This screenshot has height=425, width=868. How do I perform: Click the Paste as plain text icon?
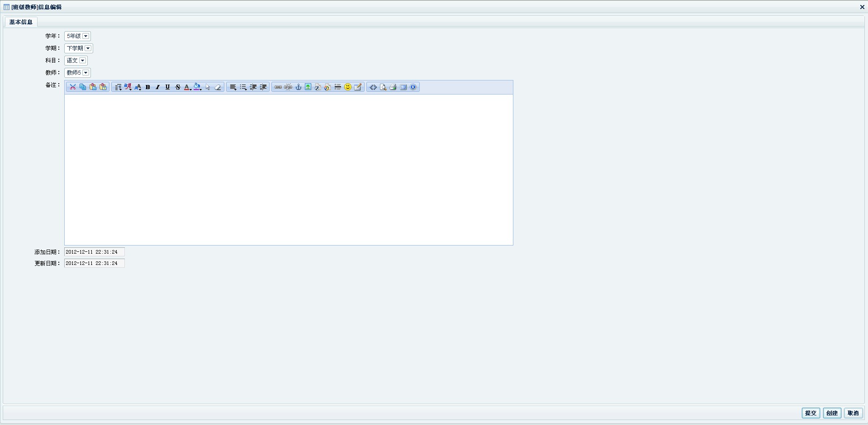[103, 87]
